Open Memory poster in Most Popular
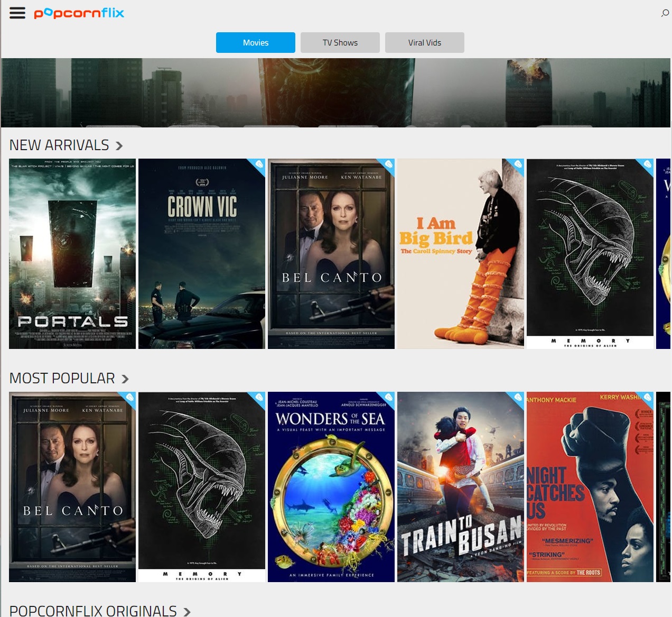The height and width of the screenshot is (617, 672). tap(202, 487)
